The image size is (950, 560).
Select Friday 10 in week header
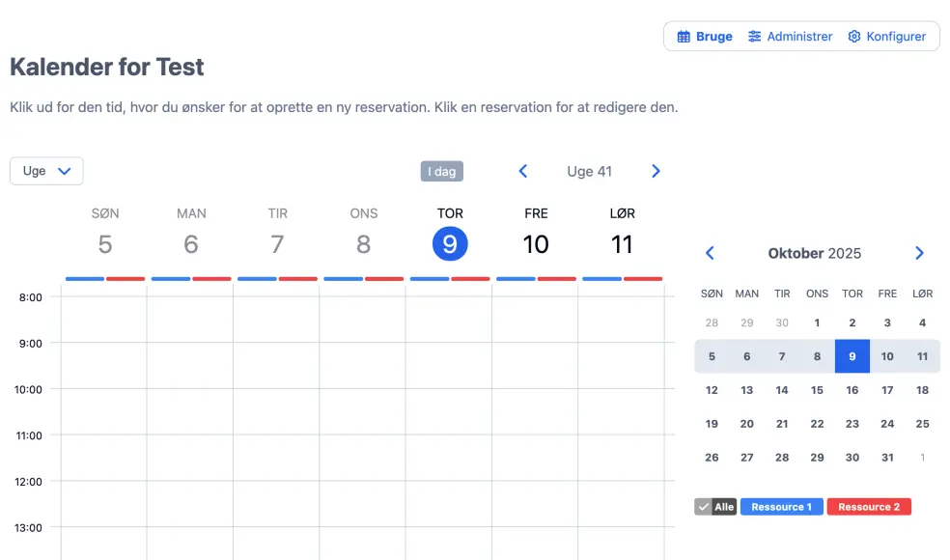[536, 244]
